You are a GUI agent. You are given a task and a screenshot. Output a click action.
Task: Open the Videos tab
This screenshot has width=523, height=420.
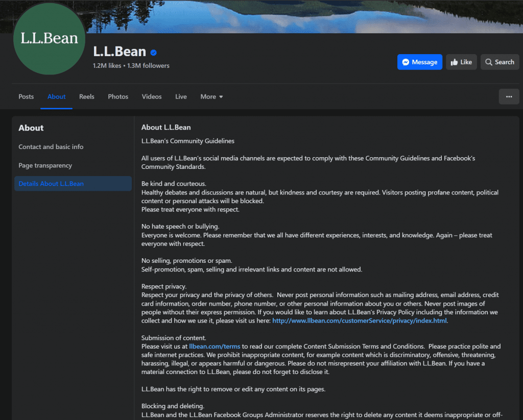pyautogui.click(x=152, y=96)
